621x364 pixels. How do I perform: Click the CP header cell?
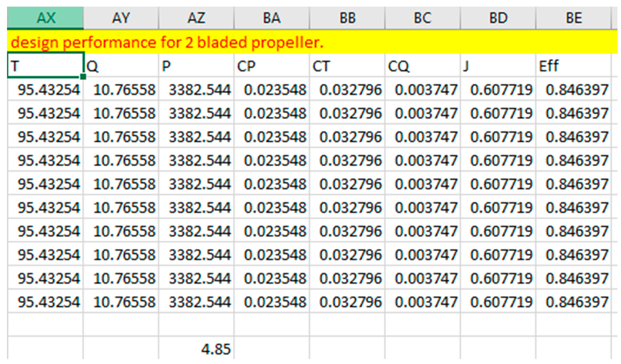point(272,66)
